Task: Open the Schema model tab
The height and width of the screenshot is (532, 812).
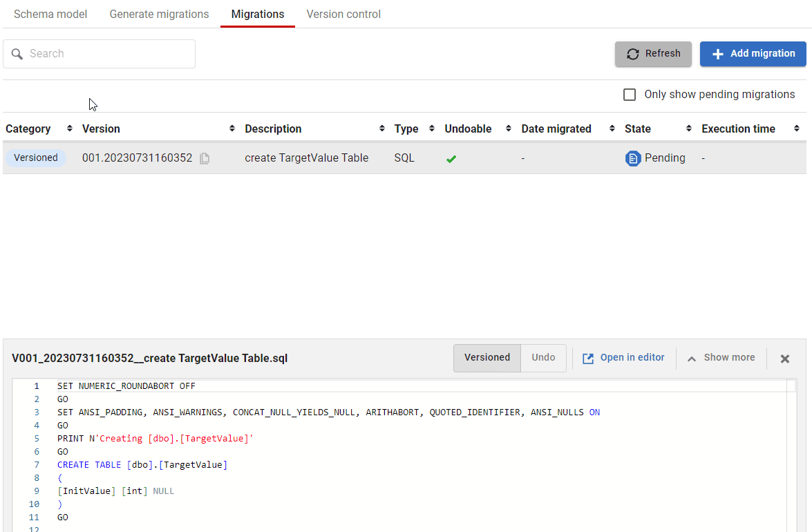Action: (x=50, y=14)
